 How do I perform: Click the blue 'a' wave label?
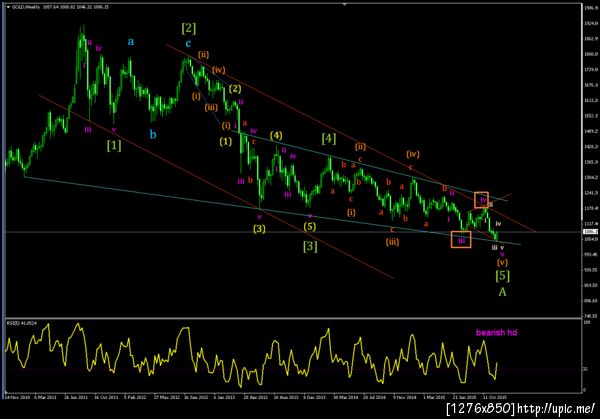coord(131,41)
